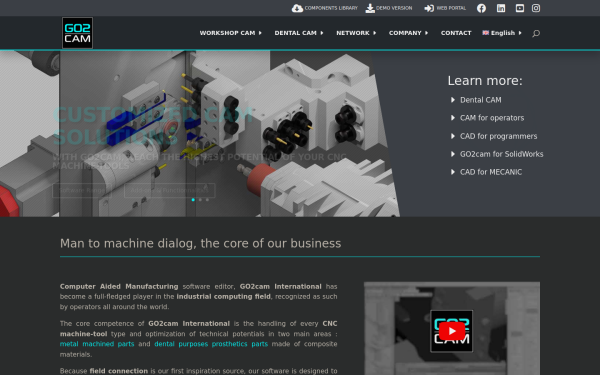Open CAM for operators link
The height and width of the screenshot is (375, 600).
tap(492, 118)
